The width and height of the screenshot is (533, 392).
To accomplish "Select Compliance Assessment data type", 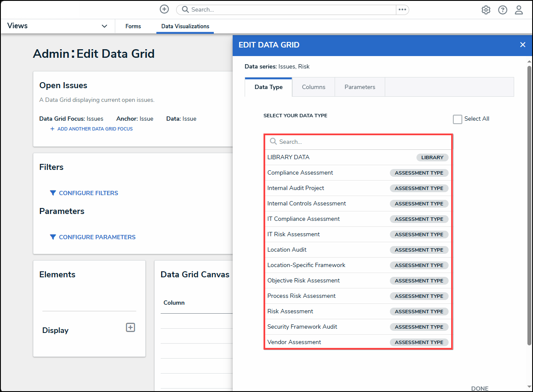I will tap(300, 173).
